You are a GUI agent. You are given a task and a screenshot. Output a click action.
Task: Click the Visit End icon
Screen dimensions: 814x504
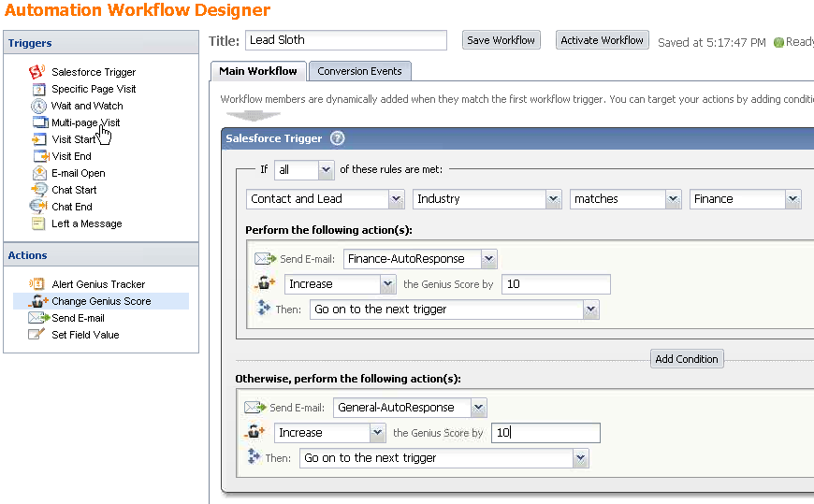(x=41, y=156)
